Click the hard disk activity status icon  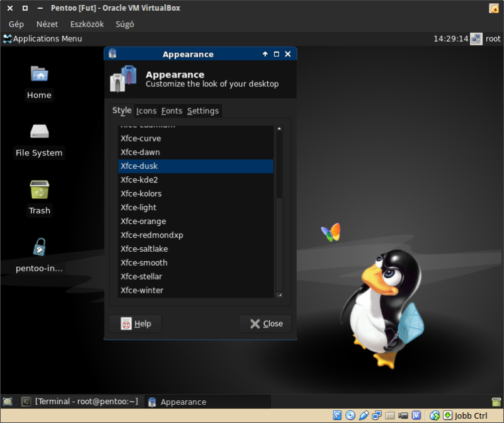(x=337, y=415)
